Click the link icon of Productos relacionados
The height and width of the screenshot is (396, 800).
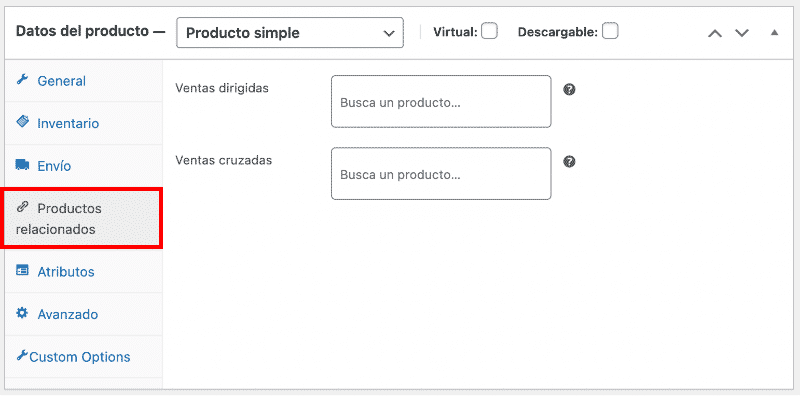point(22,207)
